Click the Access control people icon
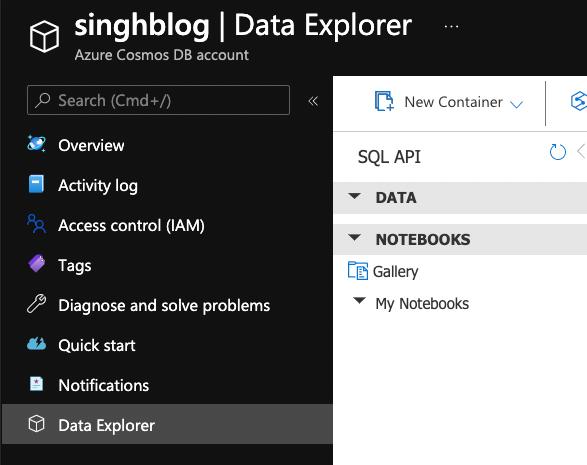This screenshot has width=587, height=465. 36,224
